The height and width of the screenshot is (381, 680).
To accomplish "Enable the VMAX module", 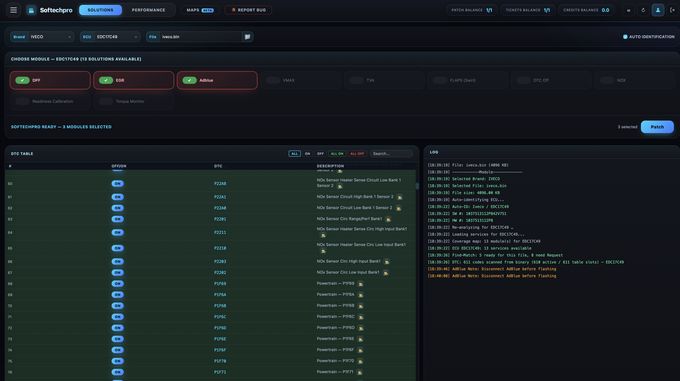I will tap(273, 80).
